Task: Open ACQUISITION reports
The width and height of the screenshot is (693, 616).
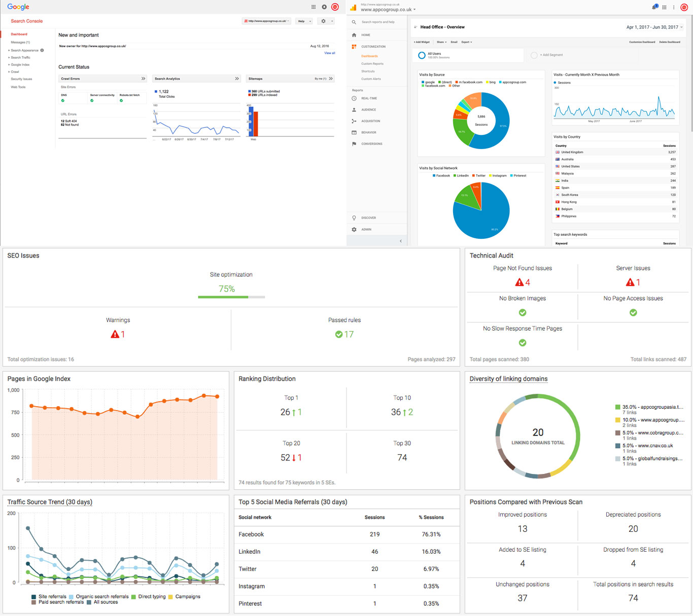Action: point(371,121)
